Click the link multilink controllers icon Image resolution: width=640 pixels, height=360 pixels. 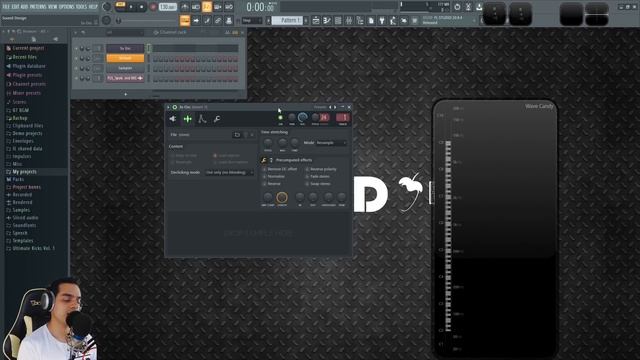pyautogui.click(x=218, y=20)
